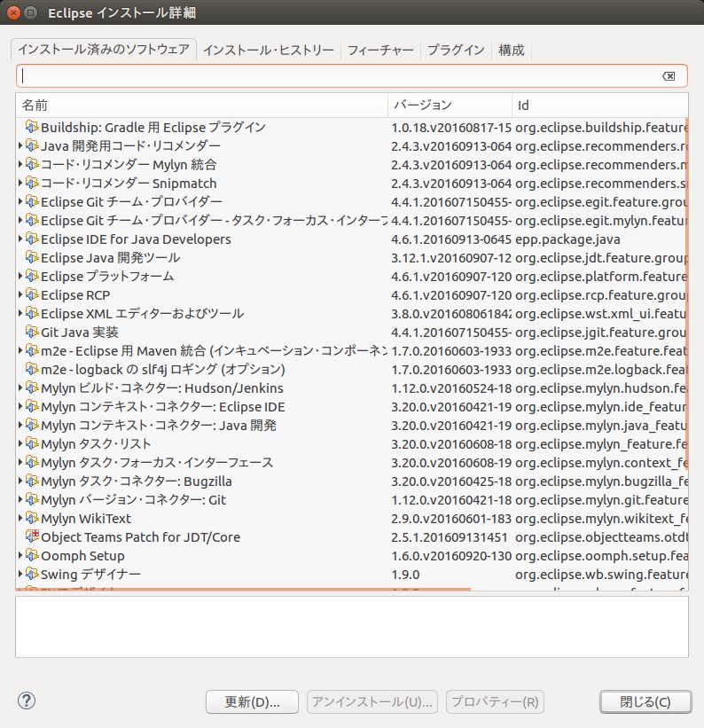This screenshot has height=728, width=704.
Task: Expand the Swing デザイナー tree node
Action: click(x=20, y=574)
